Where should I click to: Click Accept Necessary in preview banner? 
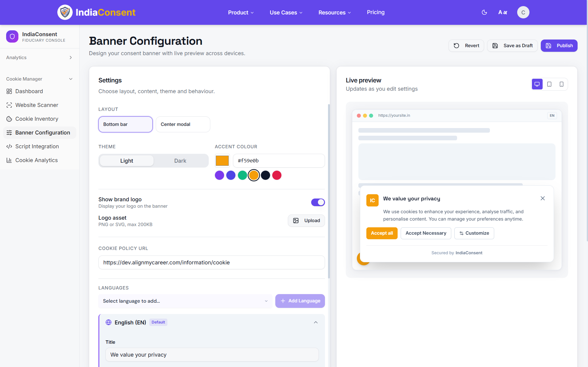[x=426, y=233]
